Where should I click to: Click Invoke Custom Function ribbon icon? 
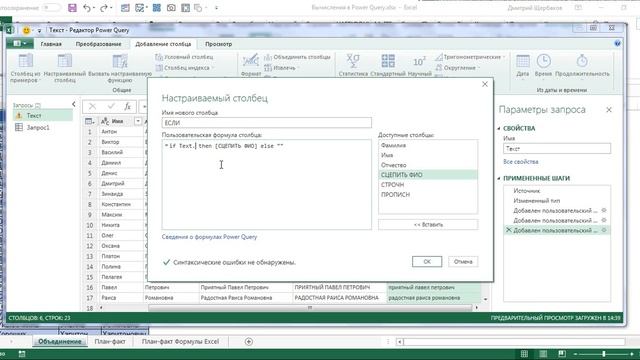(x=120, y=68)
